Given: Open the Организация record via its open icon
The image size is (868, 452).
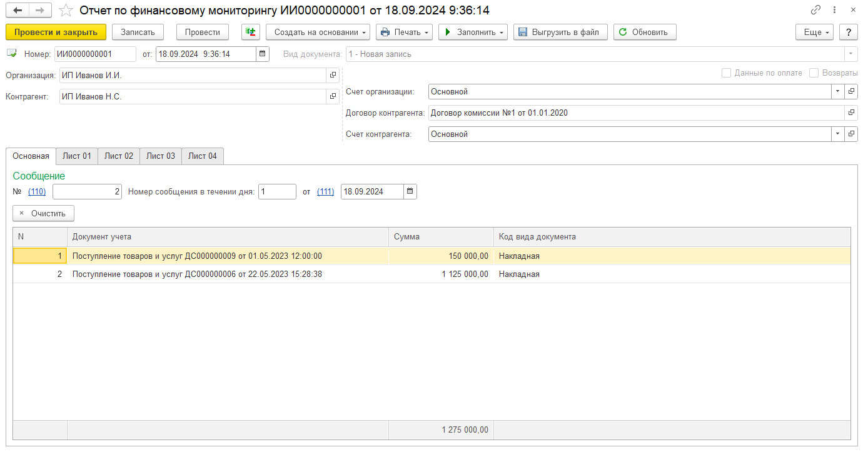Looking at the screenshot, I should [333, 76].
